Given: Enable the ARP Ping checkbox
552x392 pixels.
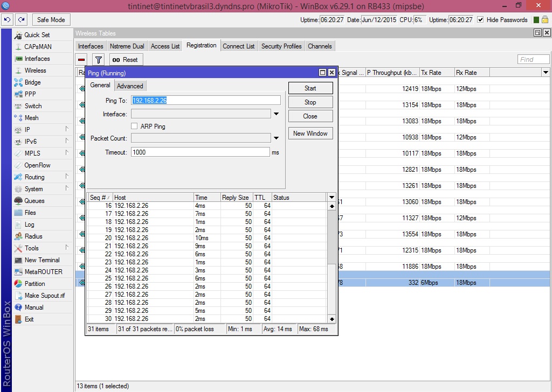Looking at the screenshot, I should [x=134, y=127].
